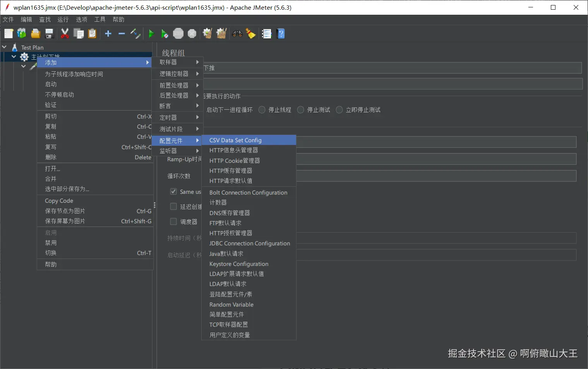
Task: Open the 运行 menu
Action: (63, 19)
